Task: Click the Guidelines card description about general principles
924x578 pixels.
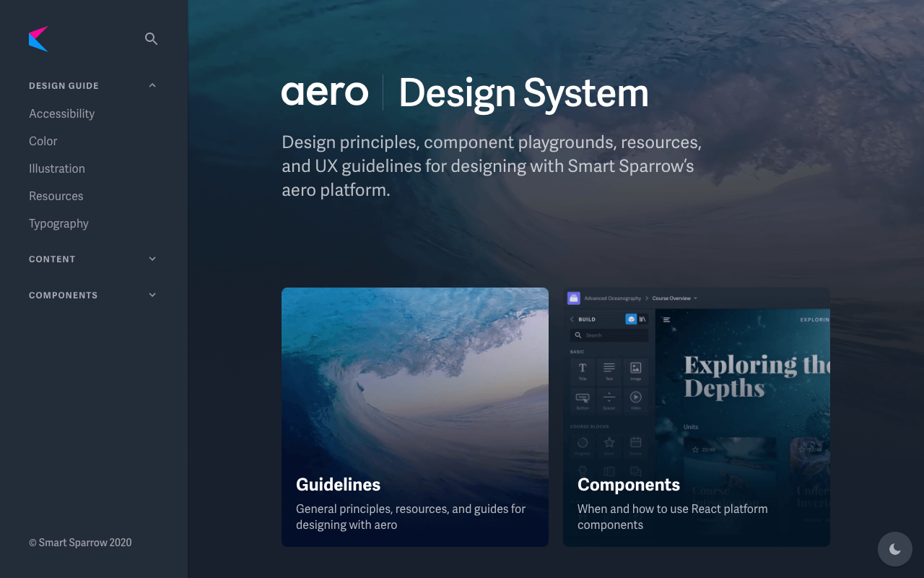Action: tap(411, 517)
